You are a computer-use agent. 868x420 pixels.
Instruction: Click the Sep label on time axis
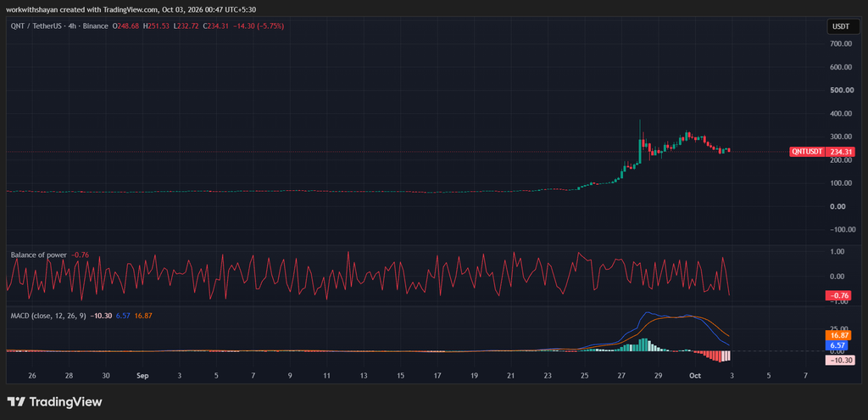[x=142, y=376]
